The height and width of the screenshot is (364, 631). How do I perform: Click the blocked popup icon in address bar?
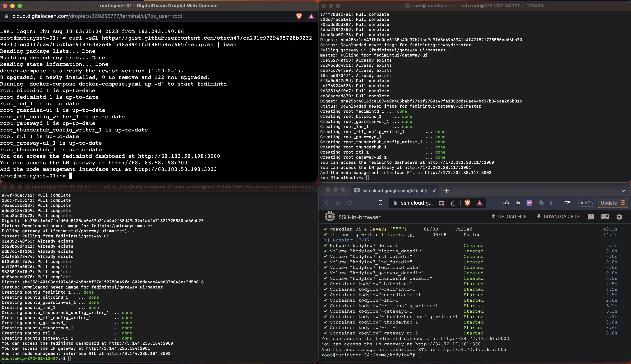[441, 203]
